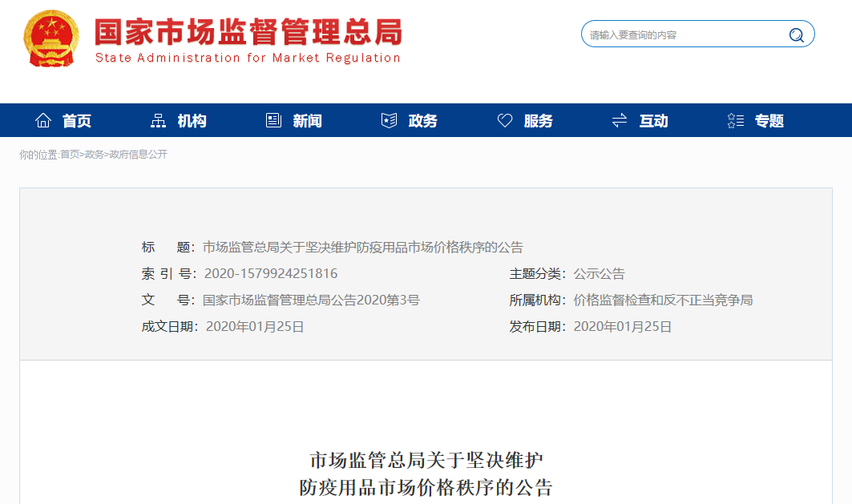Click the 首页 breadcrumb link
852x504 pixels.
[x=70, y=155]
